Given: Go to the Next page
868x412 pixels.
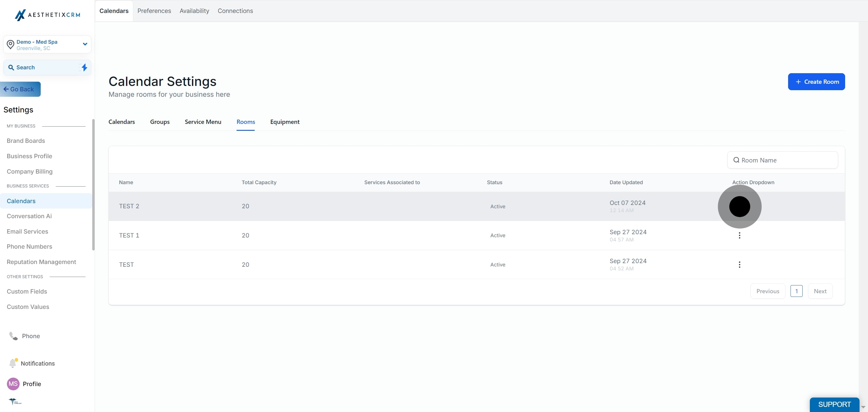Looking at the screenshot, I should click(820, 291).
